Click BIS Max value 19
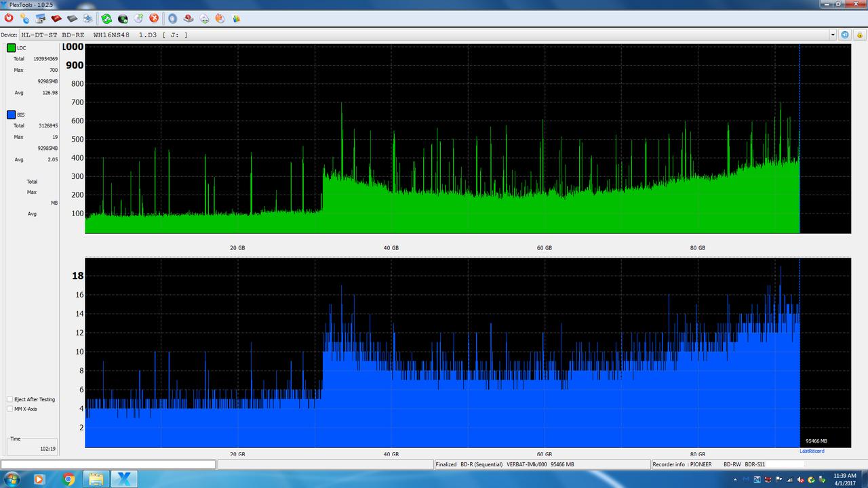Screen dimensions: 868x488 click(x=55, y=137)
